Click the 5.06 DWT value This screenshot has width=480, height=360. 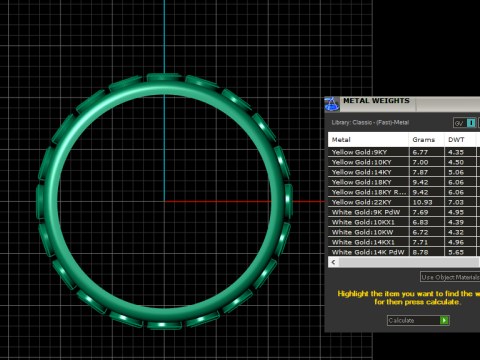(456, 172)
